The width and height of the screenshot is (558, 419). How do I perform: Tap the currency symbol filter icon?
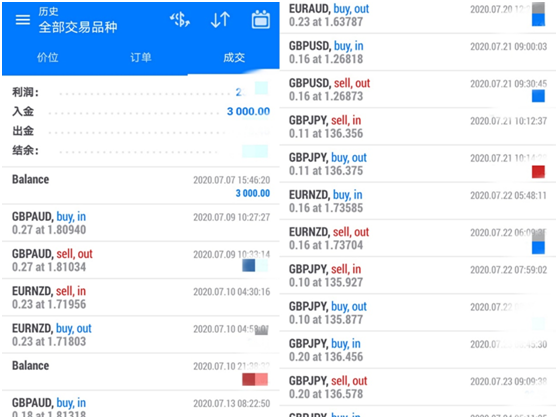click(180, 20)
